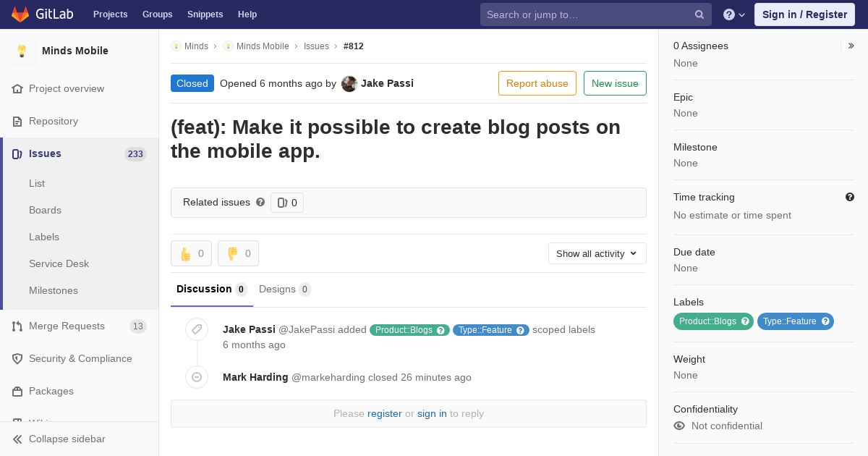Viewport: 868px width, 456px height.
Task: Click Project overview house icon
Action: 17,88
